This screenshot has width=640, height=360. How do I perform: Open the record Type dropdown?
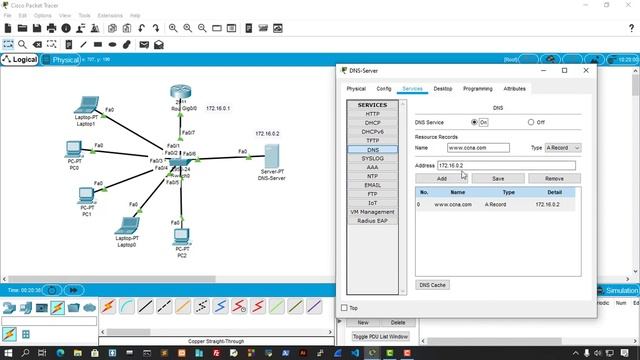click(563, 148)
